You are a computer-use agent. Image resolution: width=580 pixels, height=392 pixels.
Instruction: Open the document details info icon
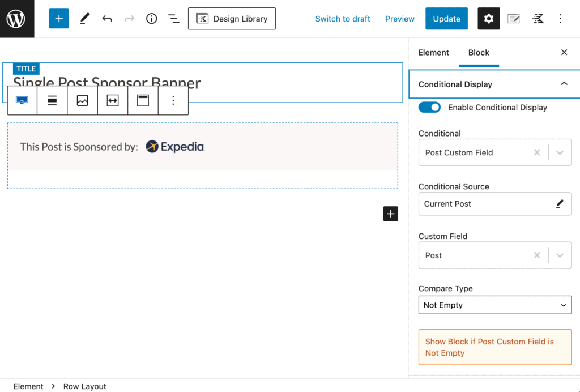(x=151, y=19)
